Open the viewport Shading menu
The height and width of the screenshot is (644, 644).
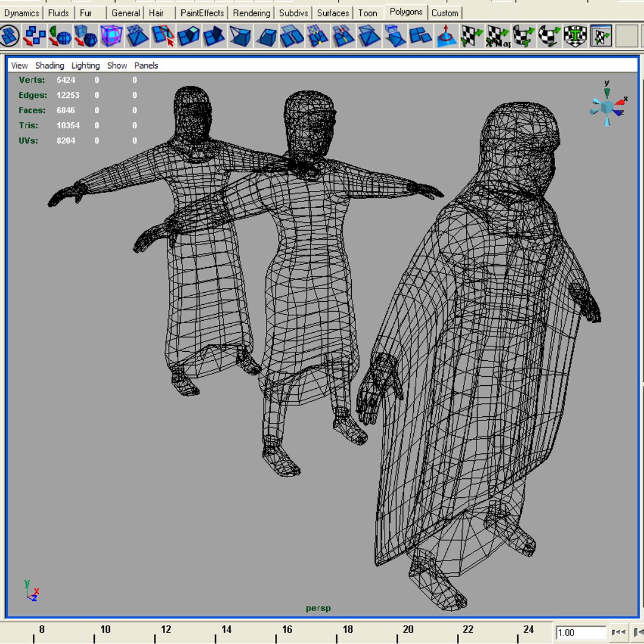(49, 66)
